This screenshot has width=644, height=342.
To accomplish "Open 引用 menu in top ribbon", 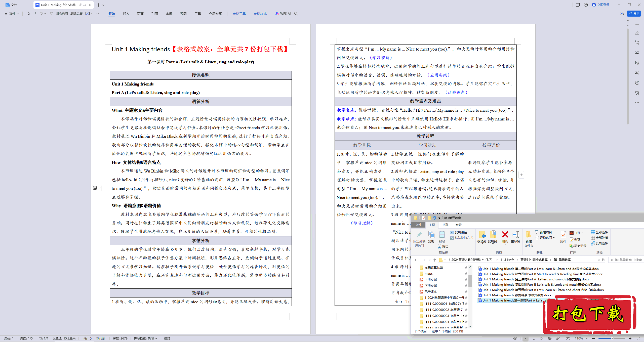I will pyautogui.click(x=154, y=14).
